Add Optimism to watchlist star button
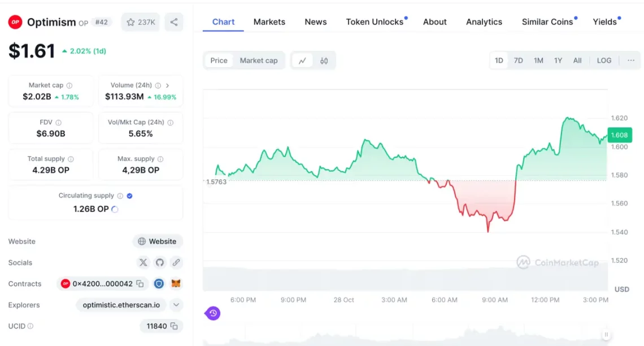Image resolution: width=644 pixels, height=346 pixels. coord(141,22)
